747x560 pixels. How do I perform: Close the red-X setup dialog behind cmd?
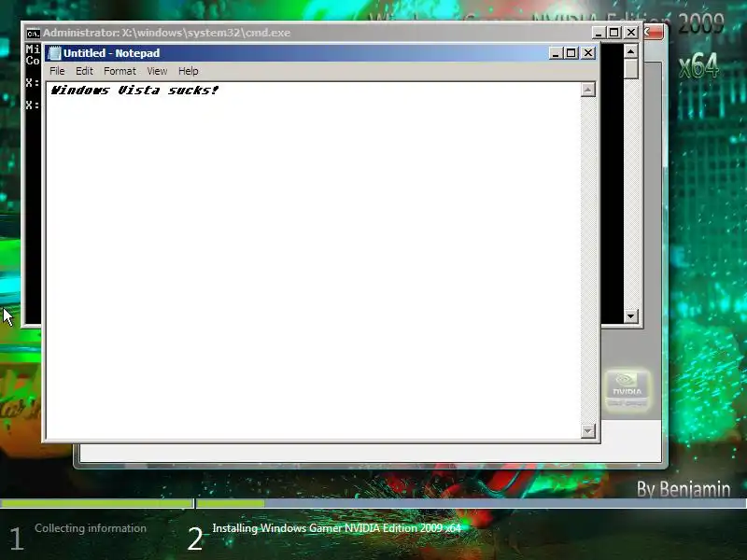(x=655, y=33)
